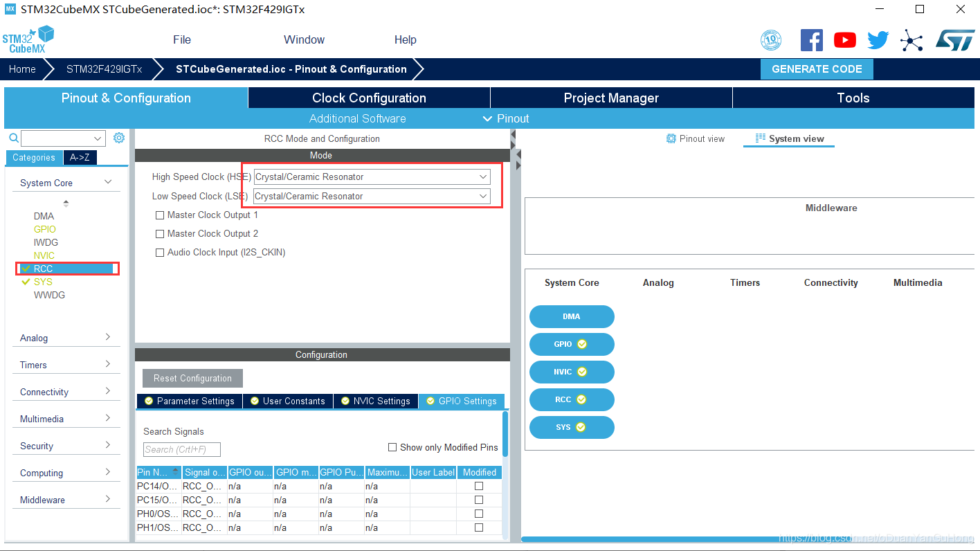This screenshot has width=980, height=551.
Task: Expand the Computing category
Action: 108,472
